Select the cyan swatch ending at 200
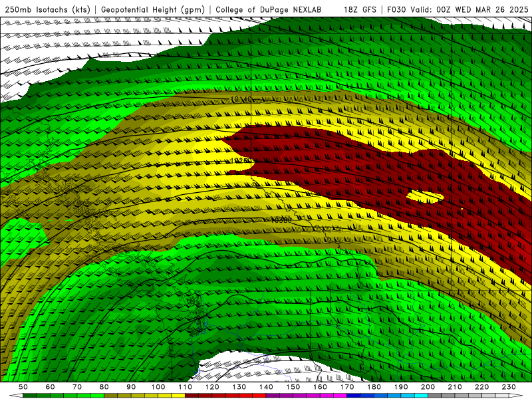532x399 pixels. (x=421, y=396)
